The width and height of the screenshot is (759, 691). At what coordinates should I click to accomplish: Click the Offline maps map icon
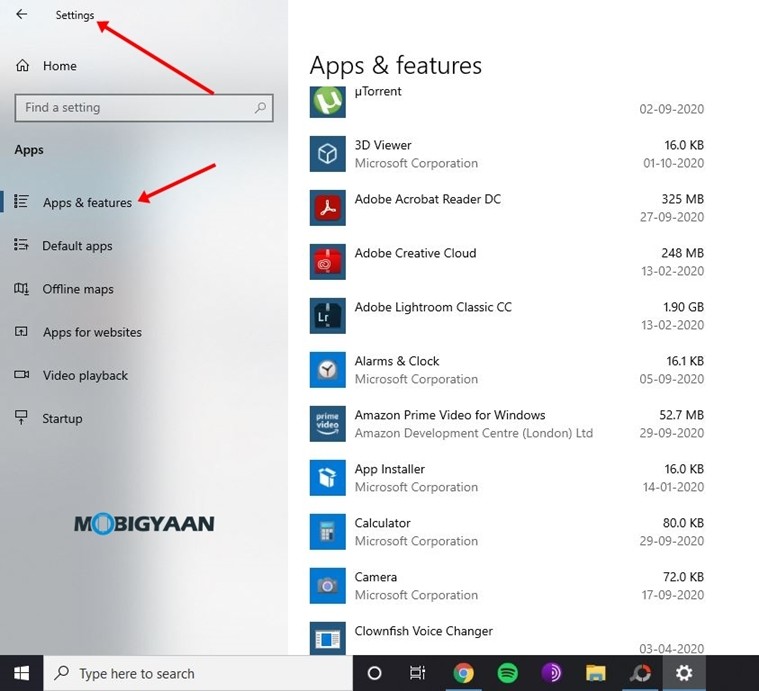point(21,289)
